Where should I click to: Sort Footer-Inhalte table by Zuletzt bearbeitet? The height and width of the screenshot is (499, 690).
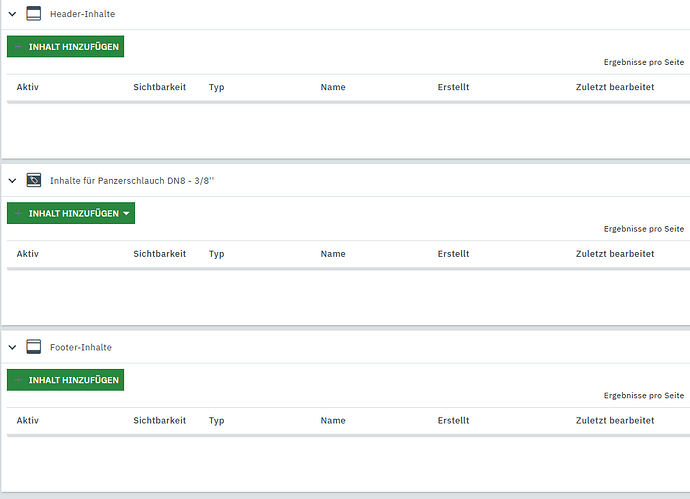click(615, 421)
